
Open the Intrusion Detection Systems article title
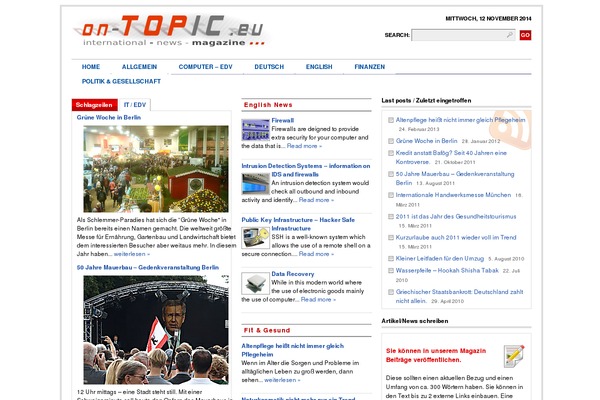306,170
